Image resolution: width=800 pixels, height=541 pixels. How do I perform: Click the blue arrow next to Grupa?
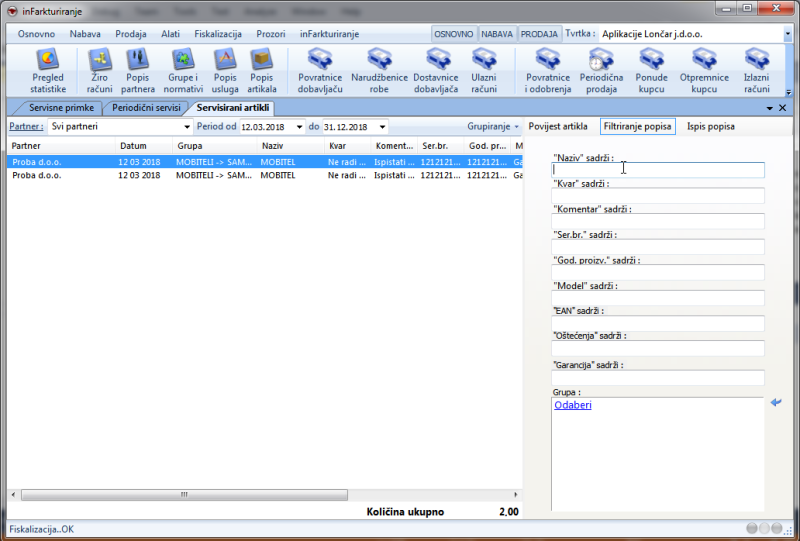click(776, 403)
